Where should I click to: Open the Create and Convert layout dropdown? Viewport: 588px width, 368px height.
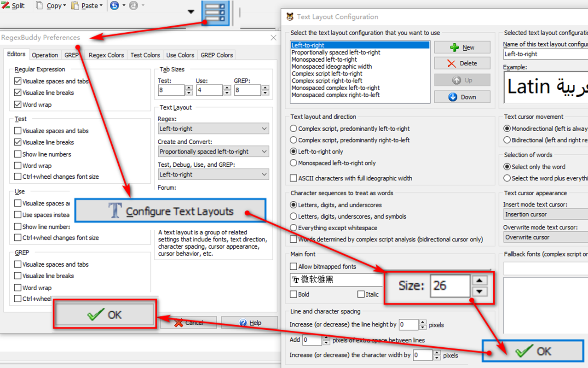[x=213, y=152]
